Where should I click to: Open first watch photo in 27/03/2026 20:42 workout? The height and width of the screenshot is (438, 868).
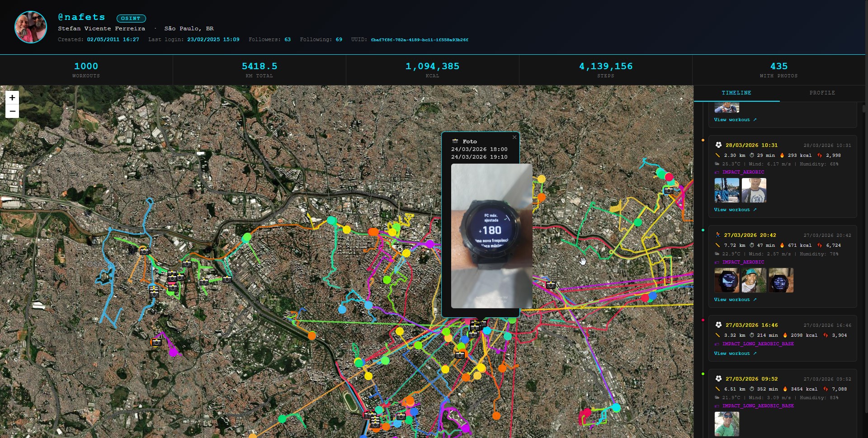pos(727,280)
